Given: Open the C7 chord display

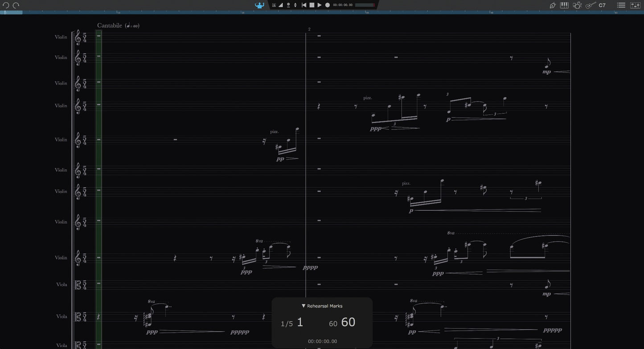Looking at the screenshot, I should click(x=602, y=5).
